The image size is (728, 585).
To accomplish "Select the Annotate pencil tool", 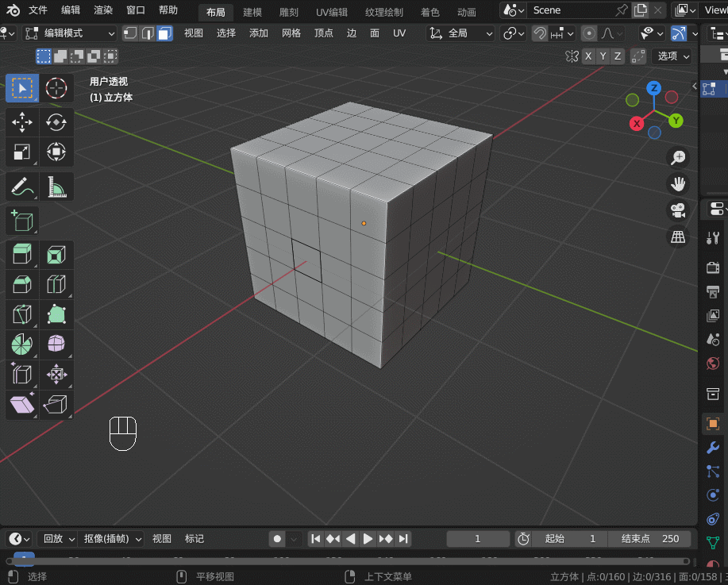I will (x=21, y=187).
